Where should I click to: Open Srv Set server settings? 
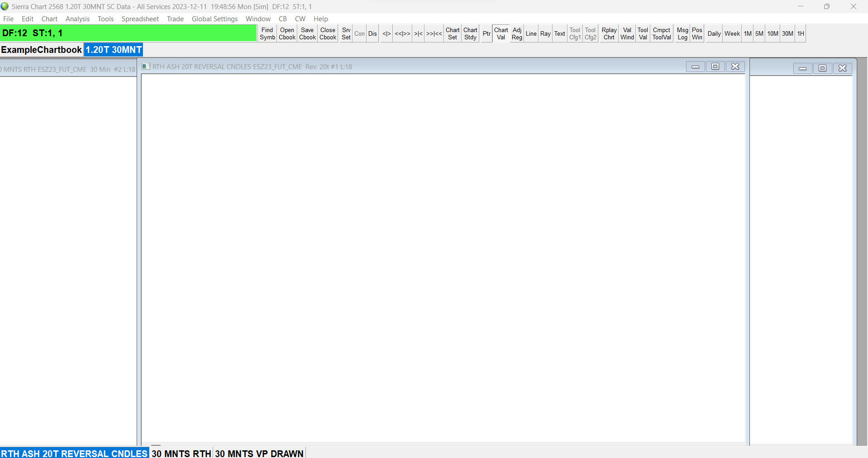[x=346, y=33]
